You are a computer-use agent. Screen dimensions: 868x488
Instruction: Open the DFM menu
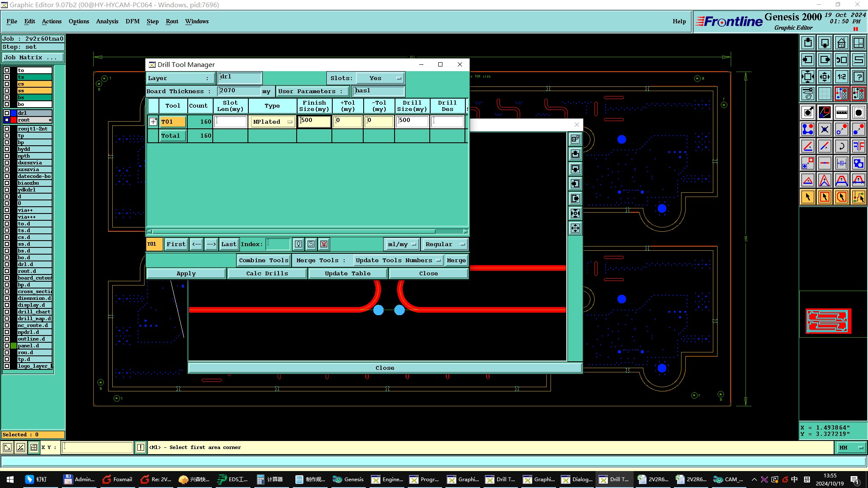[x=132, y=21]
